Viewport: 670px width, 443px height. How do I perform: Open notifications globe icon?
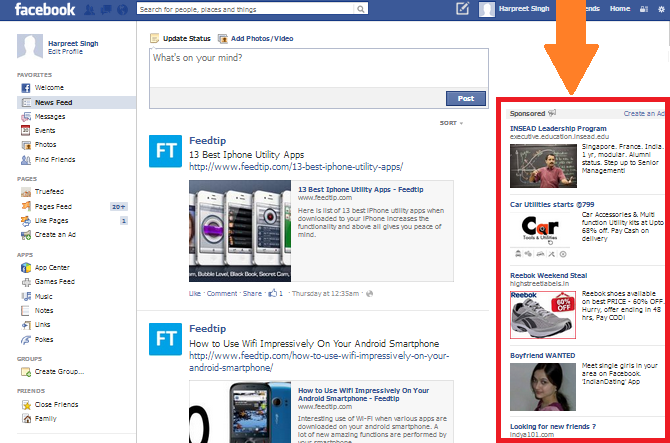pyautogui.click(x=122, y=9)
